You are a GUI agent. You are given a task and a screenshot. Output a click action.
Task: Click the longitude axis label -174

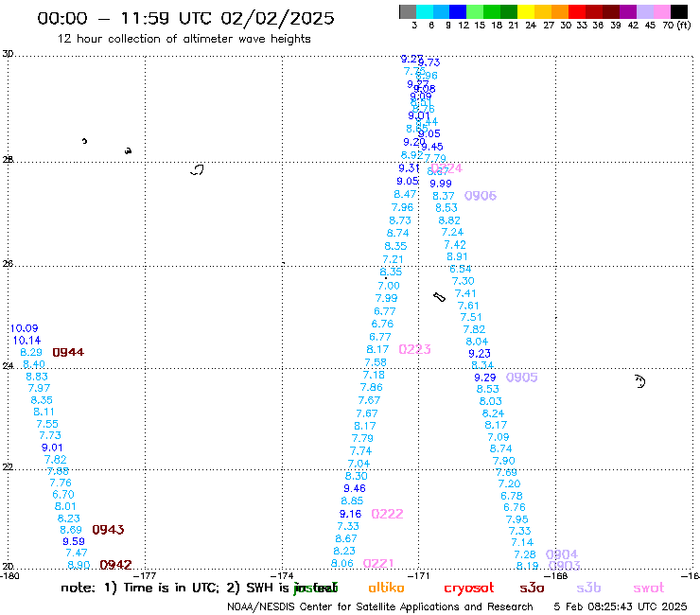click(x=282, y=575)
